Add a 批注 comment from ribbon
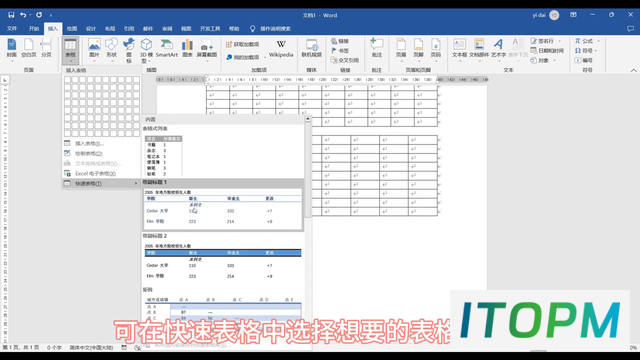Viewport: 640px width, 360px height. [x=376, y=48]
